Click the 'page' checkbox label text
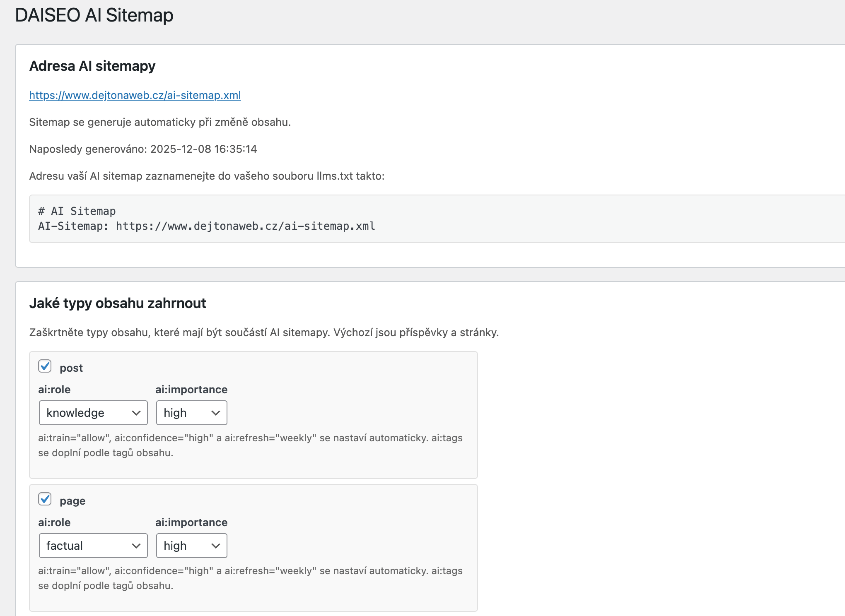This screenshot has height=616, width=845. tap(72, 501)
